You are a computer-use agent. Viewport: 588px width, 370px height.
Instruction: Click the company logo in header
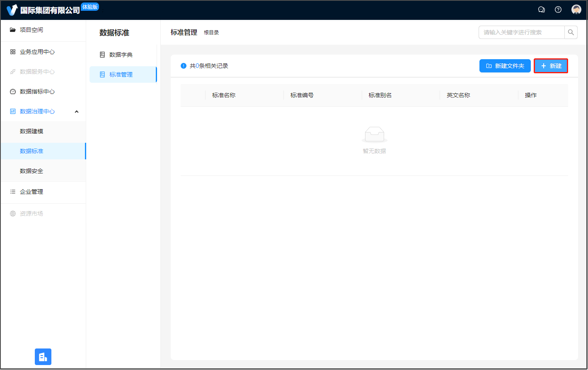[12, 10]
